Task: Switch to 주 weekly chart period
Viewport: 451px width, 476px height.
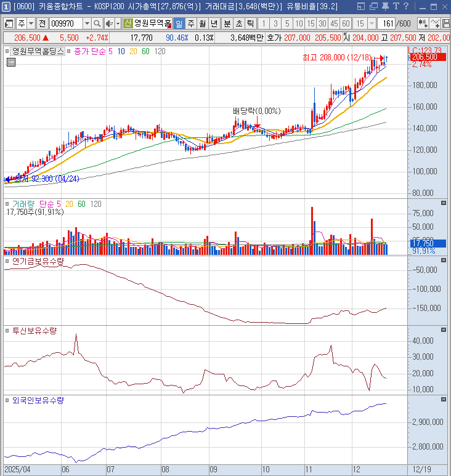Action: pyautogui.click(x=190, y=23)
